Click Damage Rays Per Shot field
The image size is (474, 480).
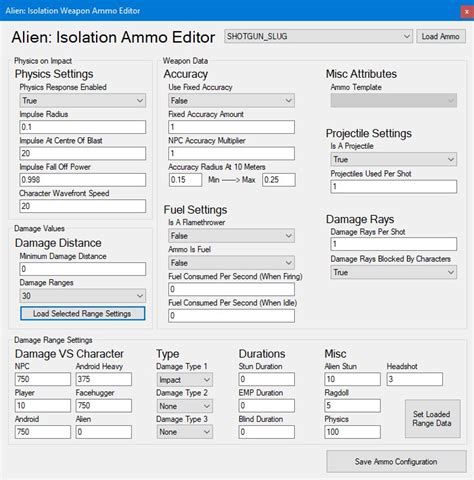point(394,244)
